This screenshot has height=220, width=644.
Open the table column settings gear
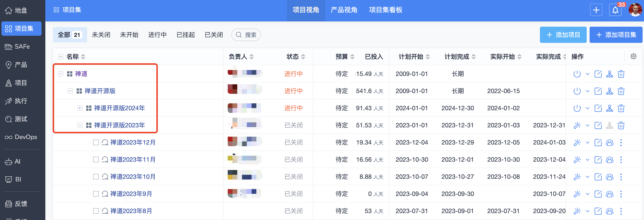click(x=633, y=56)
